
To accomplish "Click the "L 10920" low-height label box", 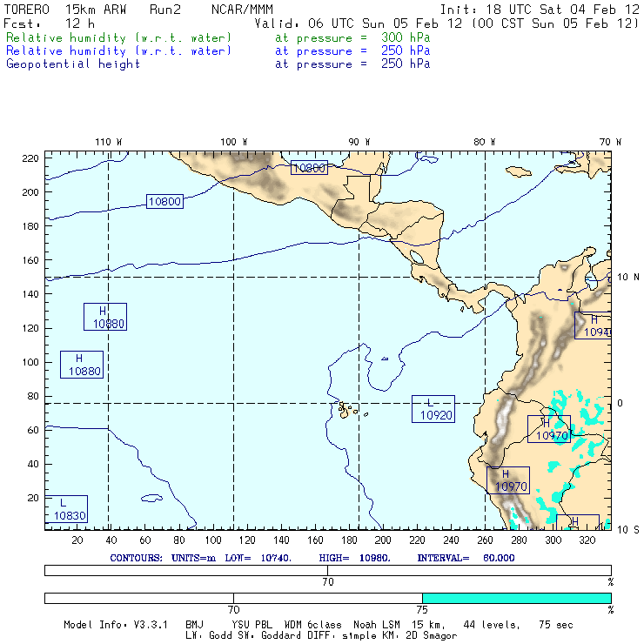I will (433, 409).
